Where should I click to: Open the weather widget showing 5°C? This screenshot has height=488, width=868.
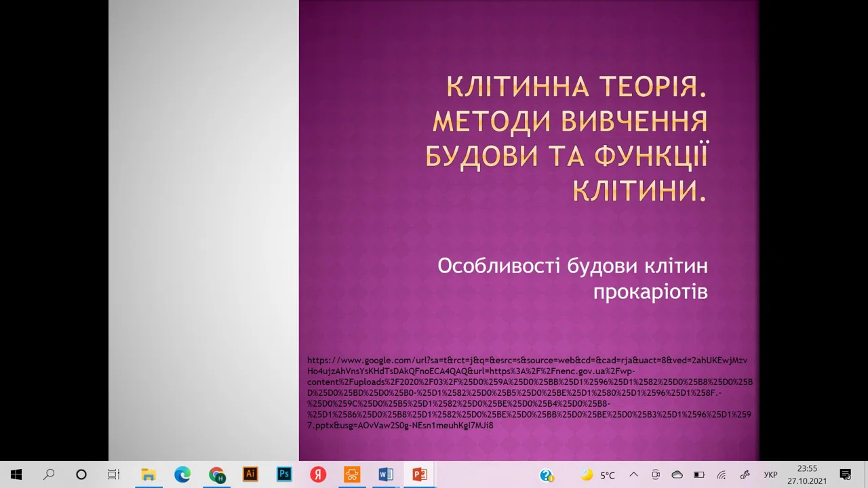pos(597,475)
